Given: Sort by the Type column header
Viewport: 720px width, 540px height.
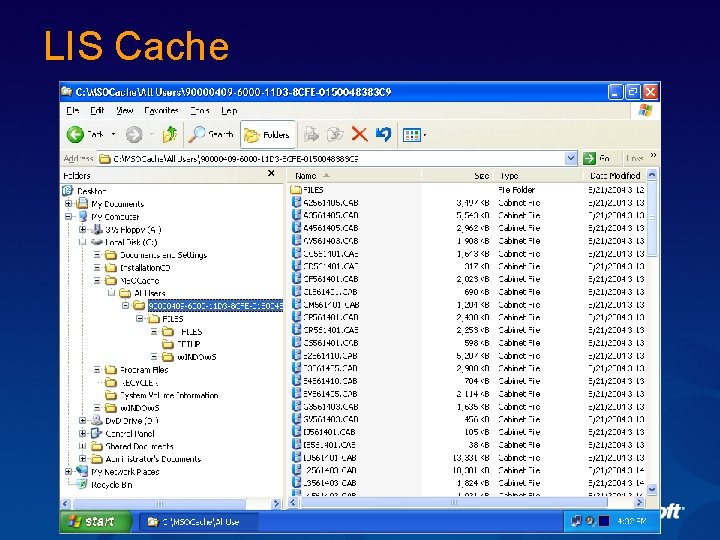Looking at the screenshot, I should click(x=539, y=175).
